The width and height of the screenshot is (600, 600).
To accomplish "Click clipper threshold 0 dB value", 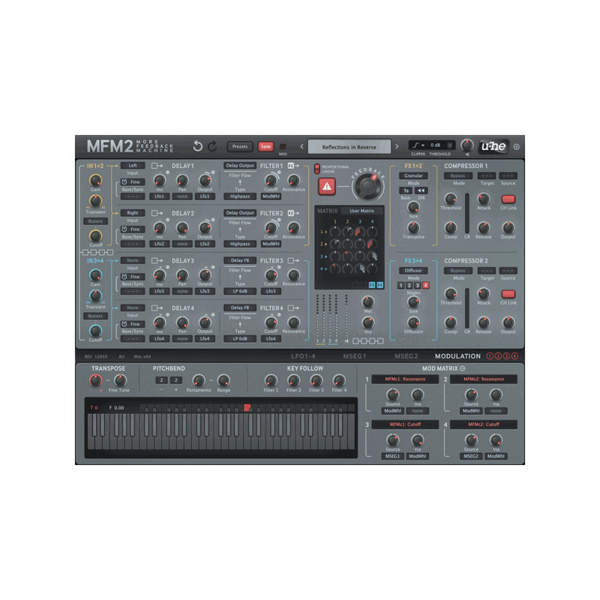I will tap(435, 145).
